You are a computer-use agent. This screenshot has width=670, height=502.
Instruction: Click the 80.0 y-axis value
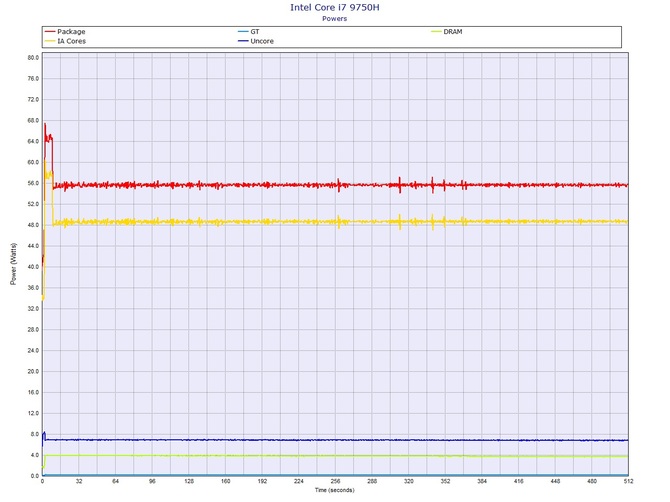[33, 58]
